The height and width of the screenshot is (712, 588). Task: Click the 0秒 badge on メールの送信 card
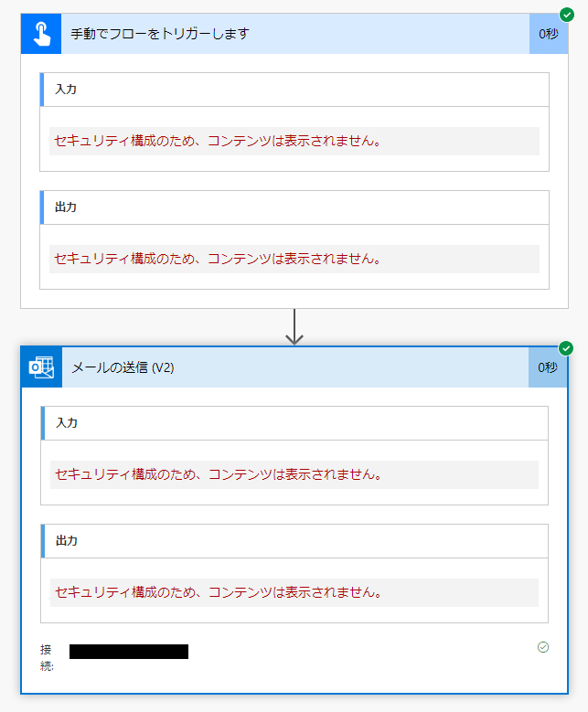click(x=547, y=367)
